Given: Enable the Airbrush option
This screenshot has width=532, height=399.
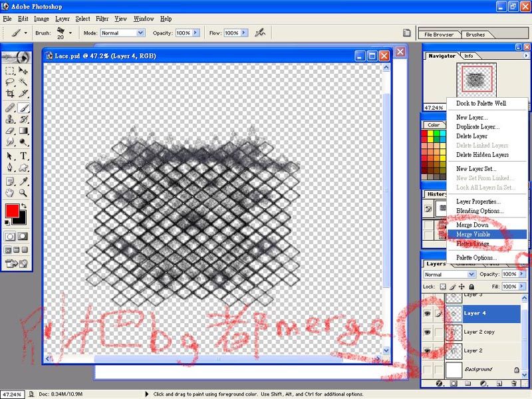Looking at the screenshot, I should (x=260, y=33).
